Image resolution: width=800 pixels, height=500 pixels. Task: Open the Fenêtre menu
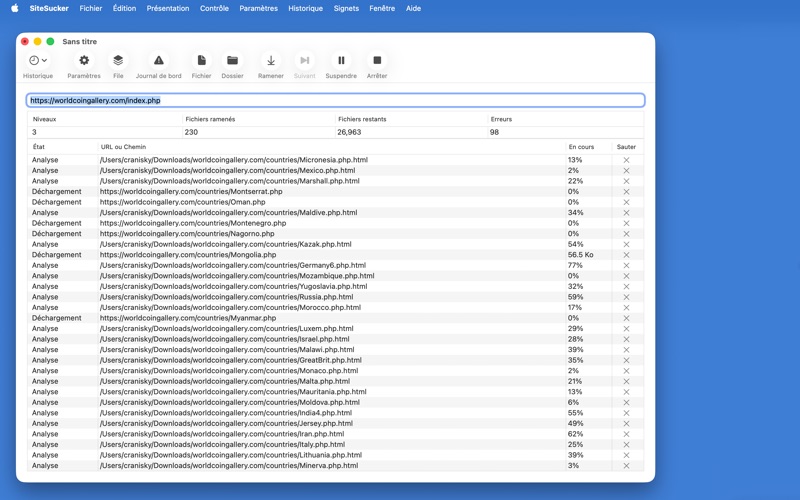tap(382, 8)
